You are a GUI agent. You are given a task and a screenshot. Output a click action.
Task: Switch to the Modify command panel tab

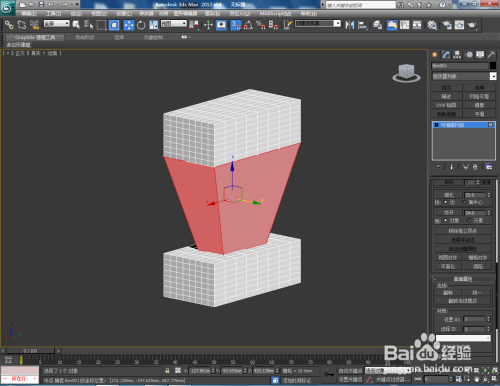tap(446, 55)
